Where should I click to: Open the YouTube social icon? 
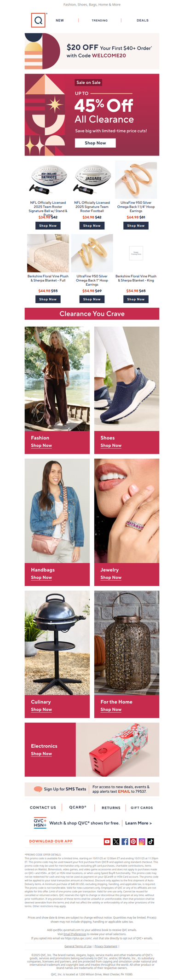click(x=107, y=842)
